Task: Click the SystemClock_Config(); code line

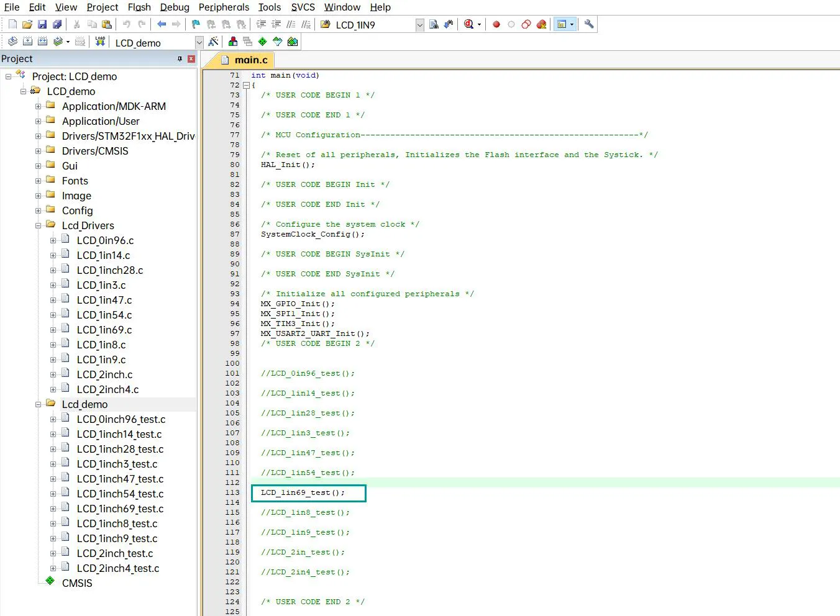Action: [313, 234]
